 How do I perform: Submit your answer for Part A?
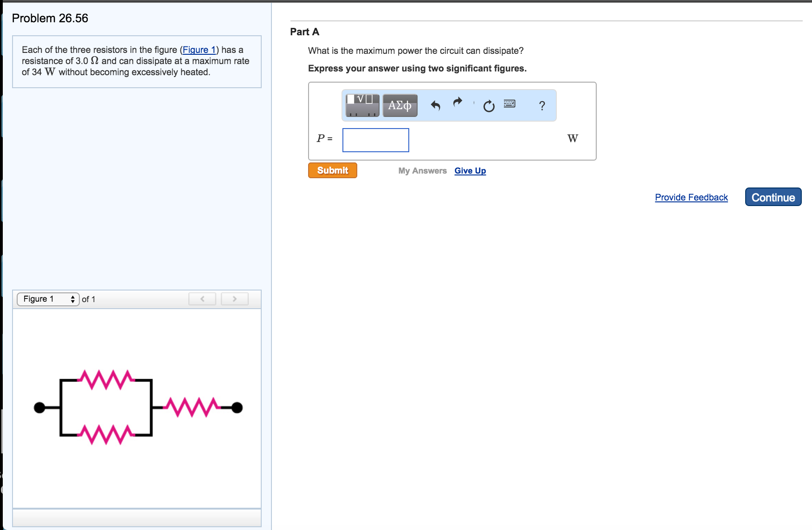coord(332,170)
